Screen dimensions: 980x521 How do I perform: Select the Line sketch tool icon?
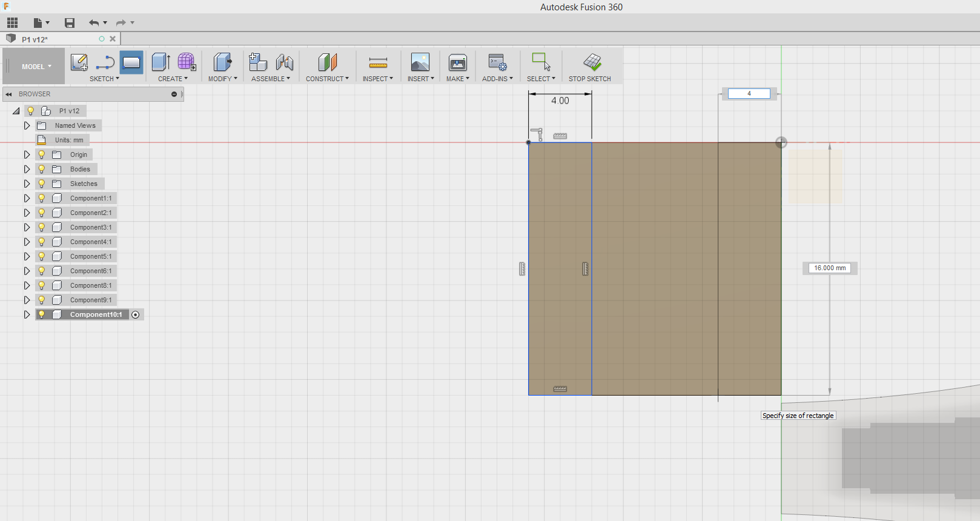point(105,62)
